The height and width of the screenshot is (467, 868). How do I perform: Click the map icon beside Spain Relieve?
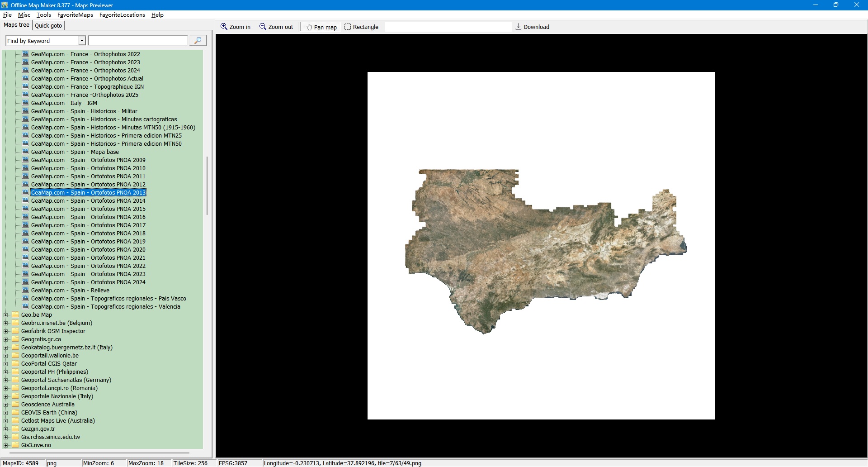click(26, 290)
